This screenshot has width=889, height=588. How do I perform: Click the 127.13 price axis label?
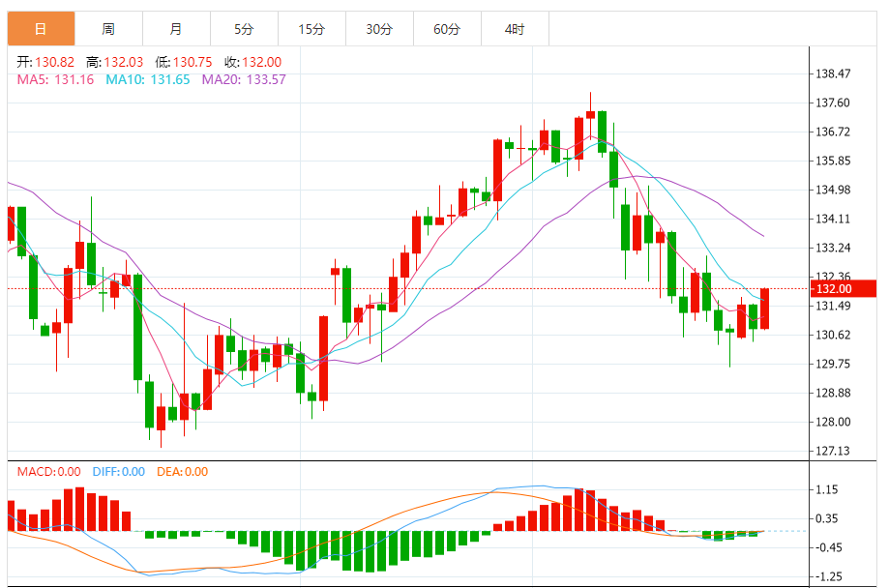(x=833, y=451)
